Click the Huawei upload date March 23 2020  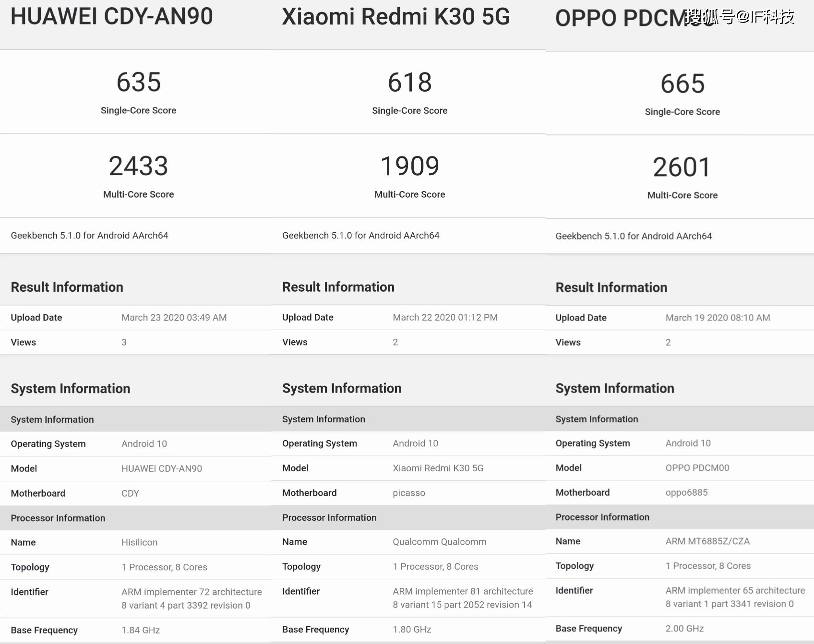tap(174, 318)
